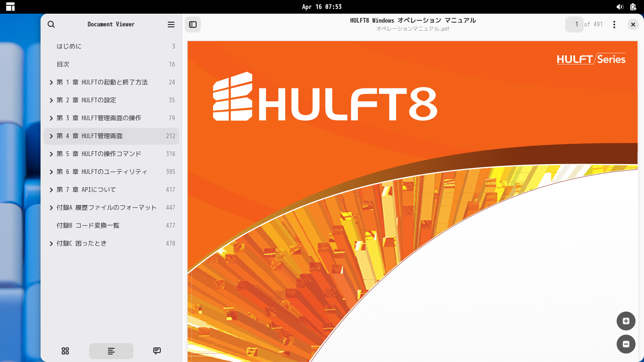Expand 第 6 章 HULFTのユーティリティ chevron

[51, 172]
